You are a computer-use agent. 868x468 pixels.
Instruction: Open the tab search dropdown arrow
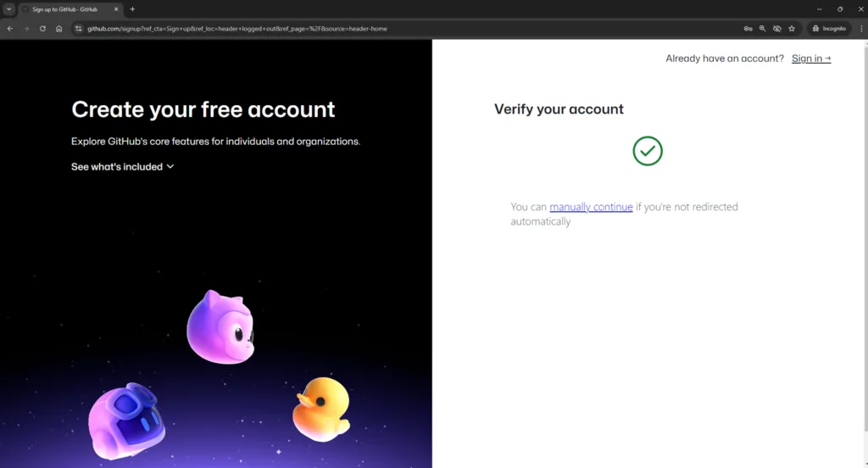click(x=8, y=8)
